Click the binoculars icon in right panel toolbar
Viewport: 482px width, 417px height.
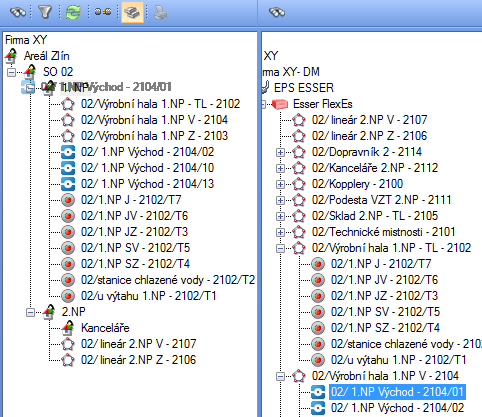277,12
